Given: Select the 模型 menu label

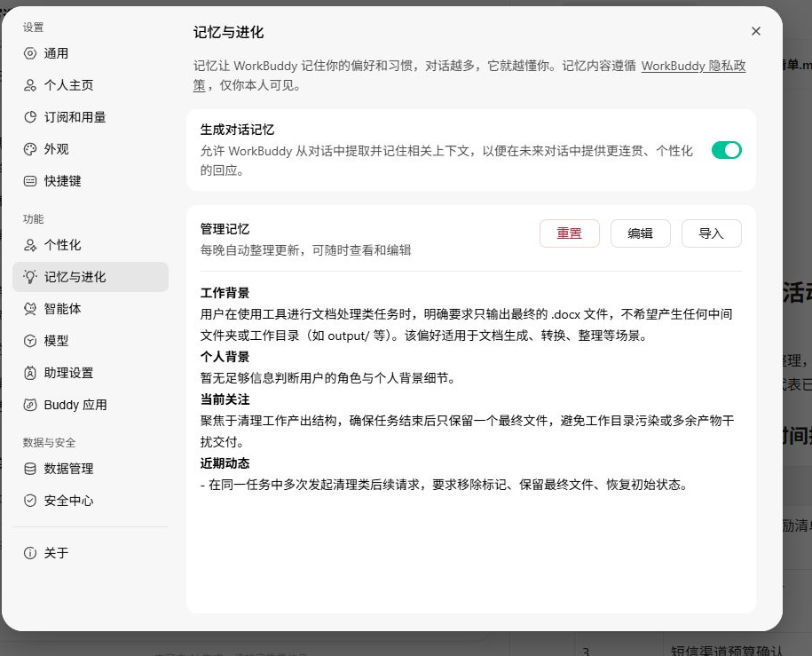Looking at the screenshot, I should point(57,341).
